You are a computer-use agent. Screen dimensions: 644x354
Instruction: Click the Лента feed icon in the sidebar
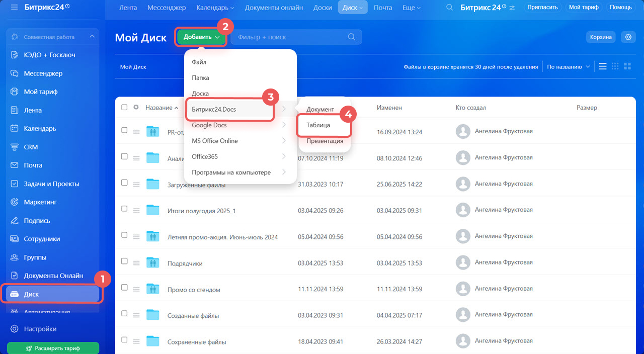[x=15, y=110]
